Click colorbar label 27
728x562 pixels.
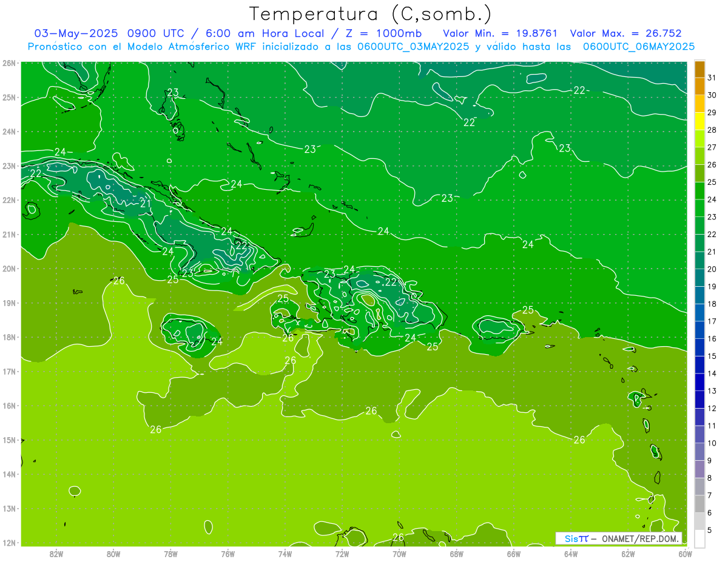tap(712, 147)
